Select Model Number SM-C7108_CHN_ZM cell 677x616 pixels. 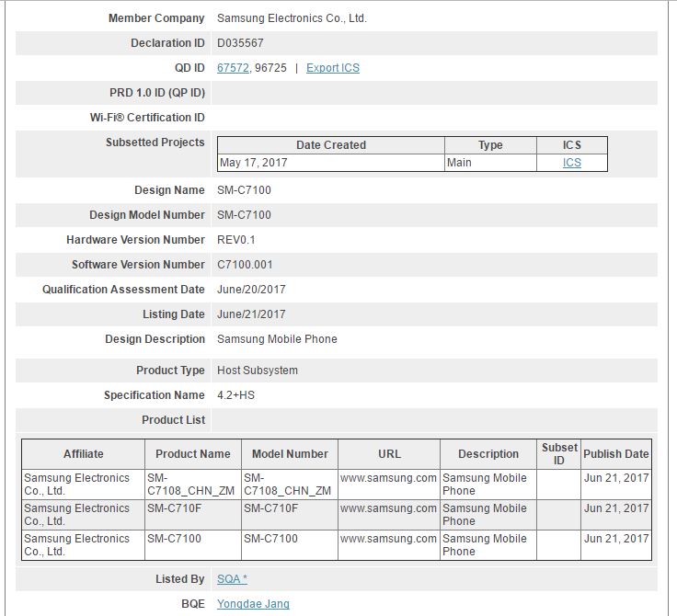(x=288, y=485)
